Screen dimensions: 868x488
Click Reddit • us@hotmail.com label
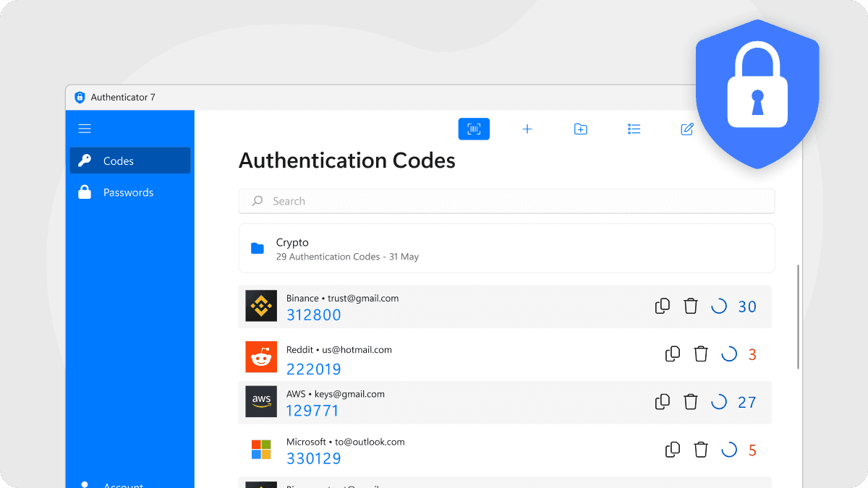pos(339,349)
